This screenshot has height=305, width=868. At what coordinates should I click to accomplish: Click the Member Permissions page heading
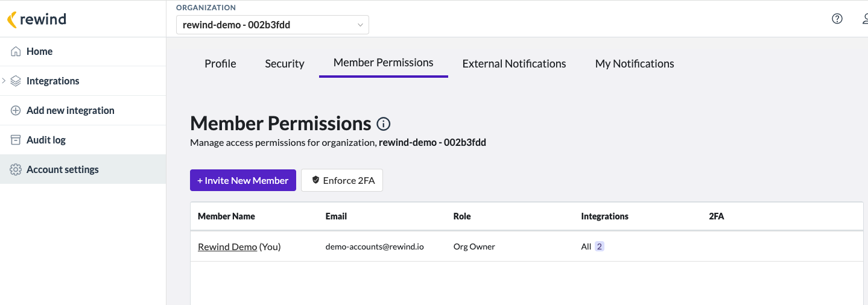point(280,124)
